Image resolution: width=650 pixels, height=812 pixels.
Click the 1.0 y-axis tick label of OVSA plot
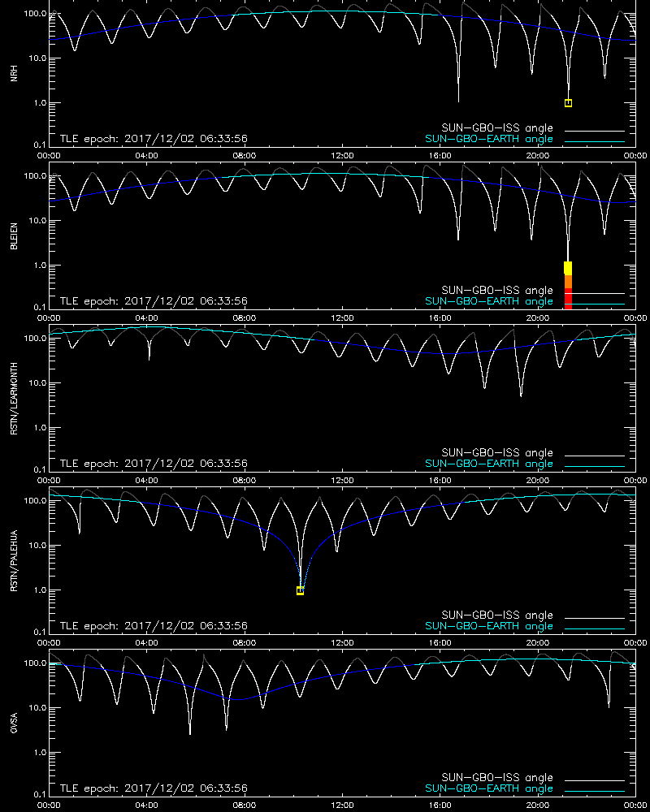(40, 752)
